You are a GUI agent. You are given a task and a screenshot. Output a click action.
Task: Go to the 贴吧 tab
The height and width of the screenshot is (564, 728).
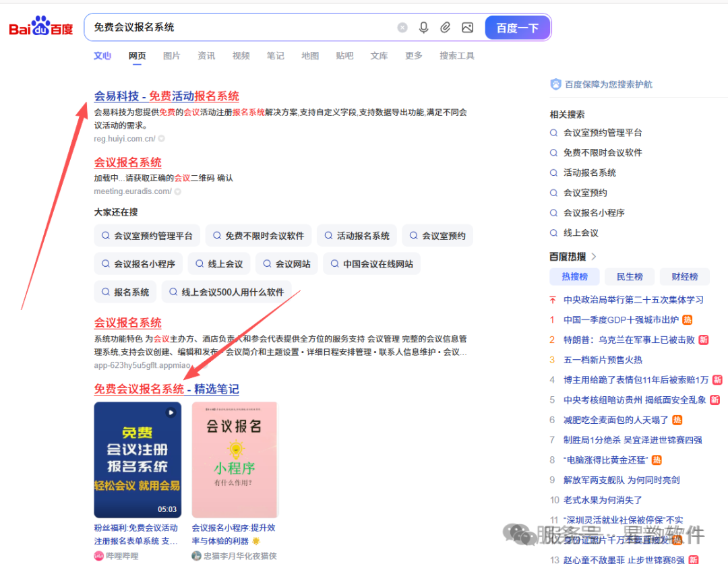tap(344, 56)
